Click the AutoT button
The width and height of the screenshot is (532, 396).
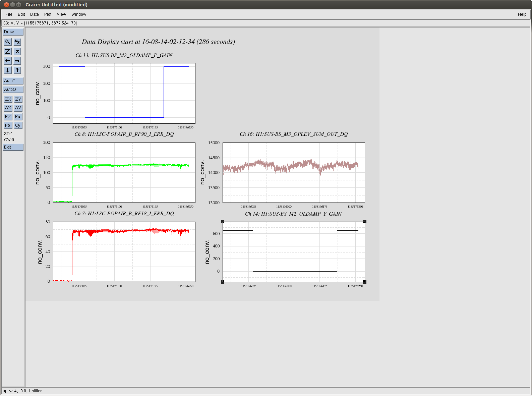click(x=13, y=81)
